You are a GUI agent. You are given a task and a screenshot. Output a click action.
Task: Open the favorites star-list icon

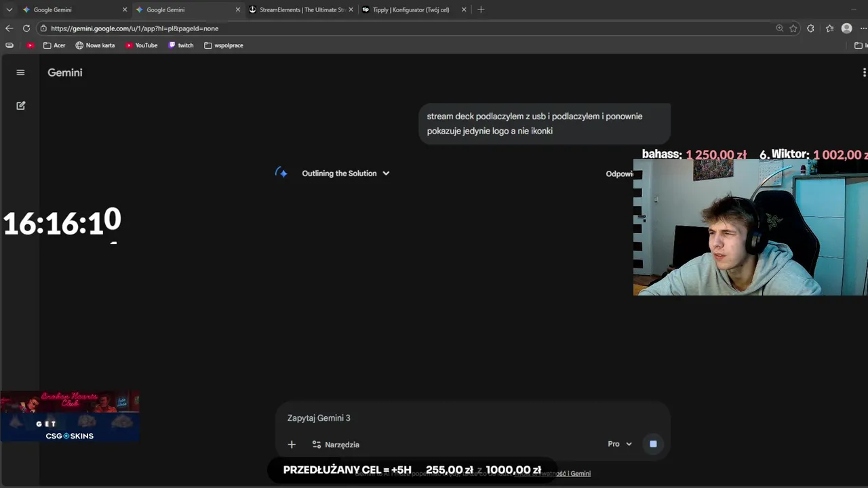tap(829, 28)
